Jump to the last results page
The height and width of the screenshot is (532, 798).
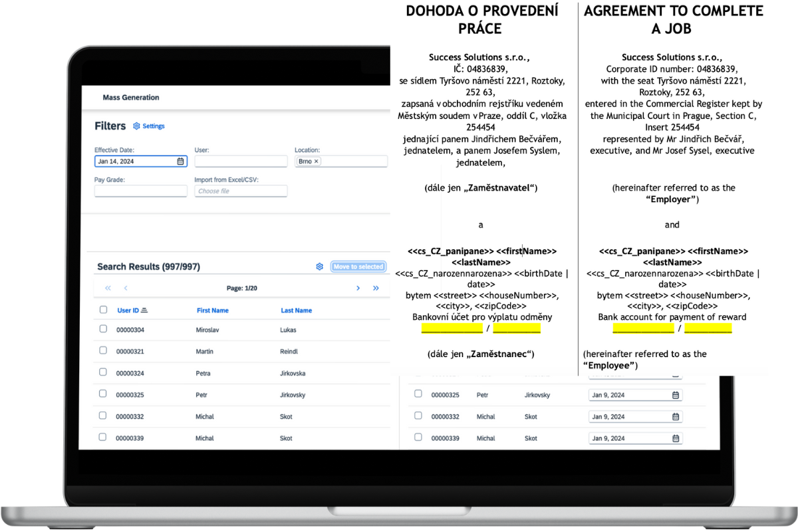click(x=376, y=288)
